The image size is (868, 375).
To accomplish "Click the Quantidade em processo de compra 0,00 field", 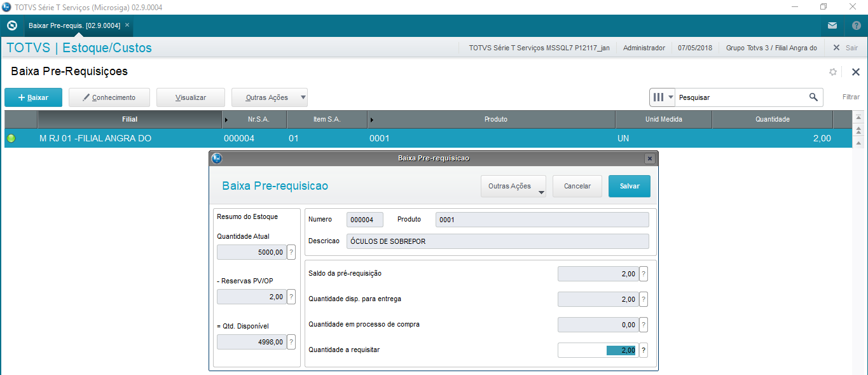I will pos(598,325).
